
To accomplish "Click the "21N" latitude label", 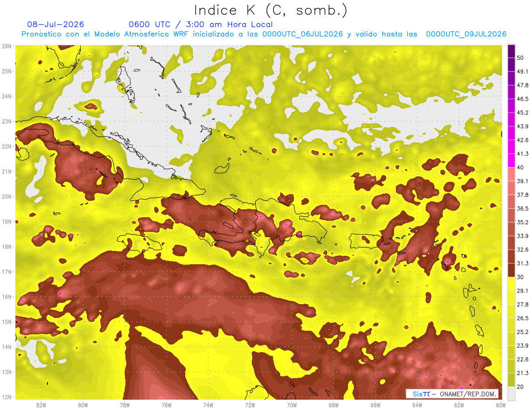I will (x=6, y=171).
